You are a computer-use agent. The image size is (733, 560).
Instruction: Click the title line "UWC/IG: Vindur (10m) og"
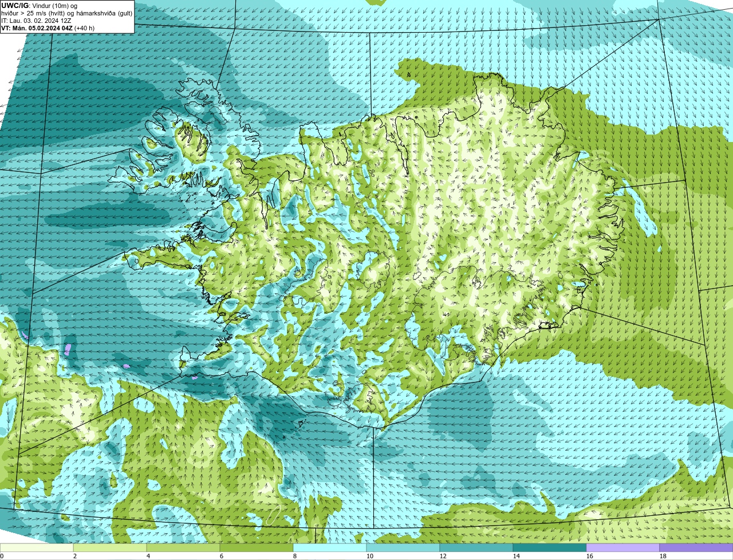[39, 5]
